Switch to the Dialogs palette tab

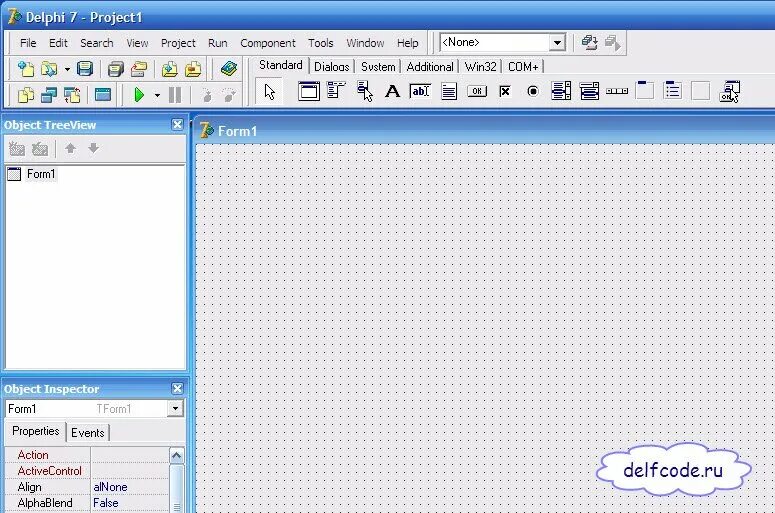(332, 67)
